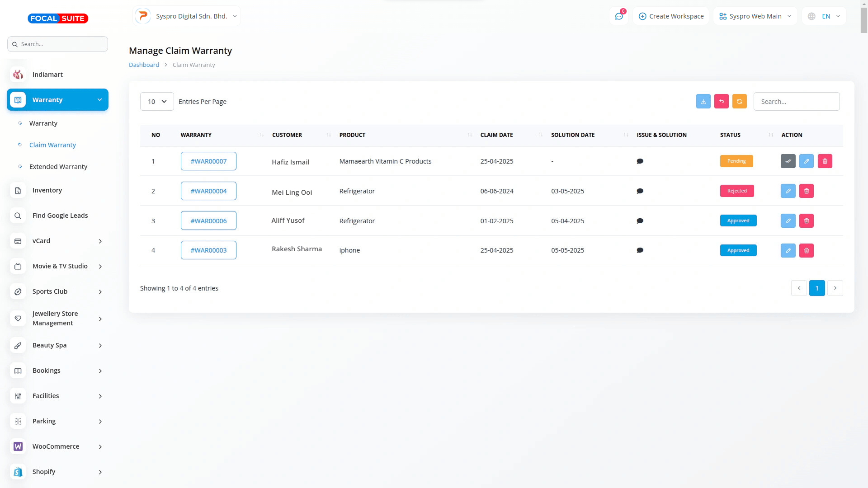Click approve checkmark icon for WAR00007

tap(788, 161)
